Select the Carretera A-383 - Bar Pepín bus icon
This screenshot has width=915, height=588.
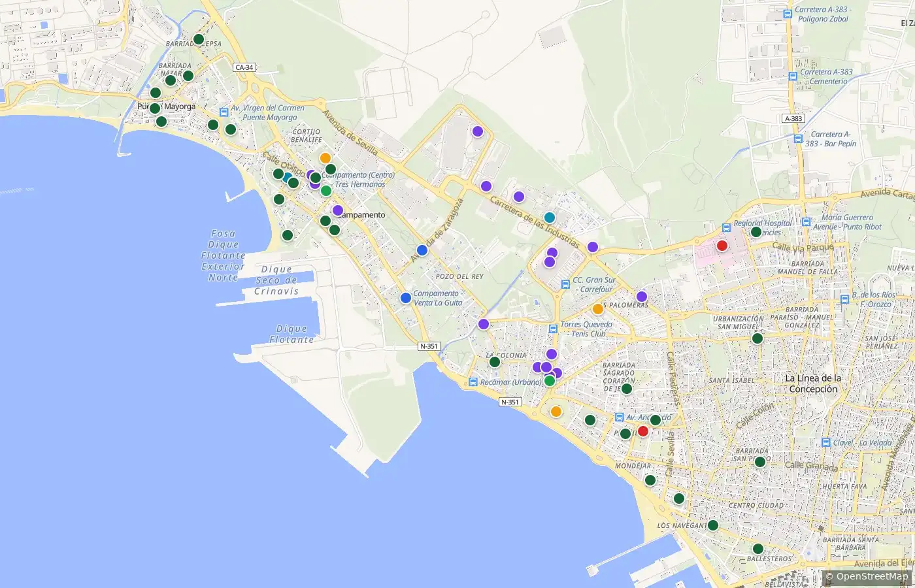click(798, 139)
